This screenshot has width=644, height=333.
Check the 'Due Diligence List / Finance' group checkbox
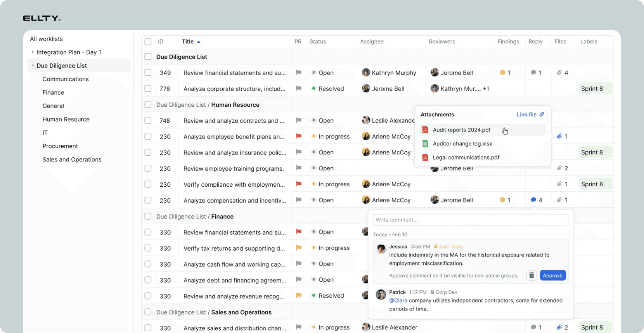point(148,216)
